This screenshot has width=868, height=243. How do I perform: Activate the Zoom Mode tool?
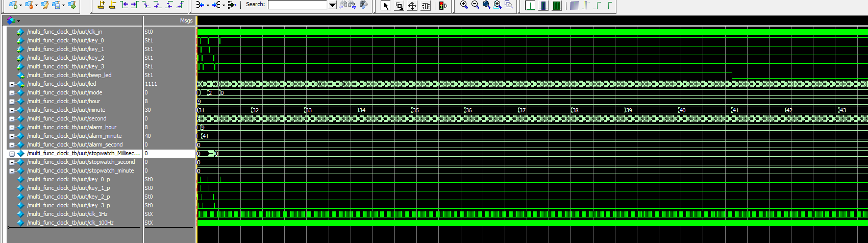[399, 6]
